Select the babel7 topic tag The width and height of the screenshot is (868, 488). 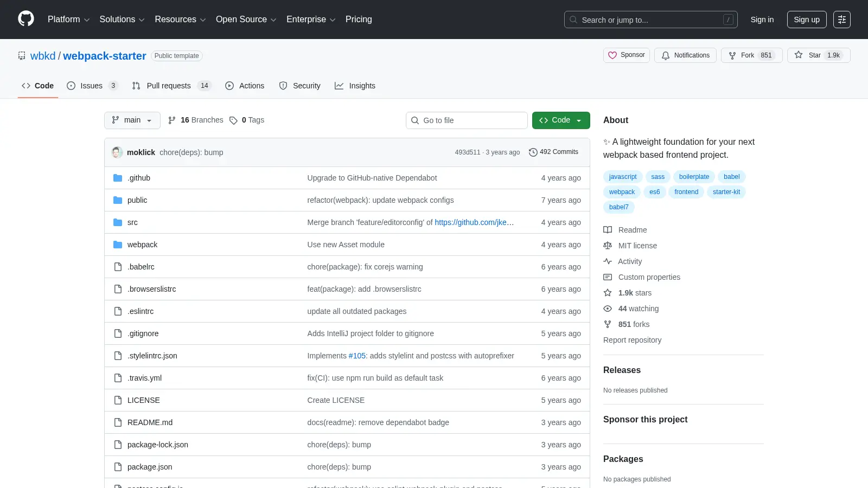point(619,207)
